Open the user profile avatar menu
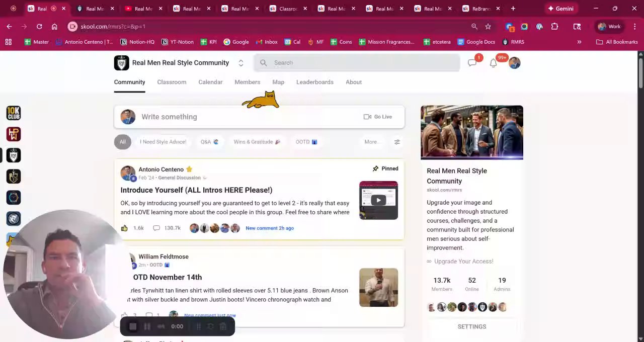This screenshot has height=342, width=644. pos(514,63)
